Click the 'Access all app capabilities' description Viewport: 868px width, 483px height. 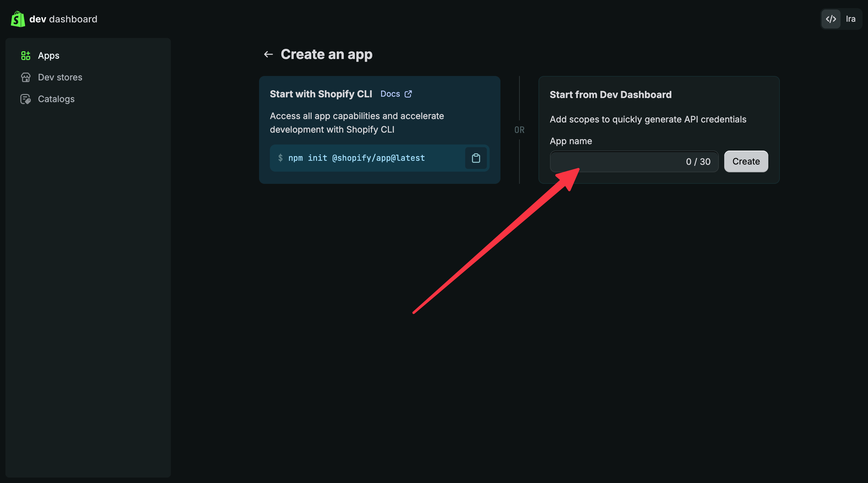357,123
